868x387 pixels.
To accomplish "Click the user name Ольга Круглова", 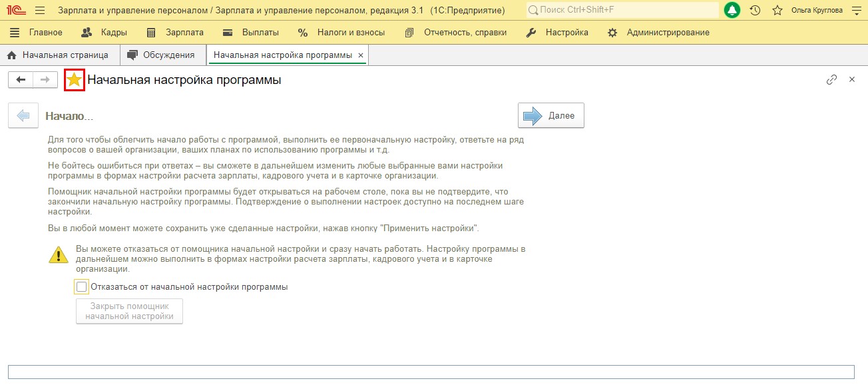I will [x=817, y=11].
